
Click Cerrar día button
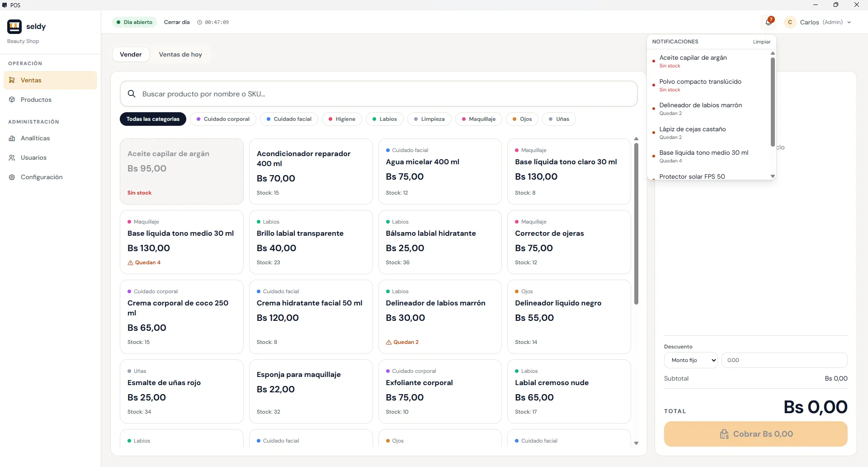177,22
